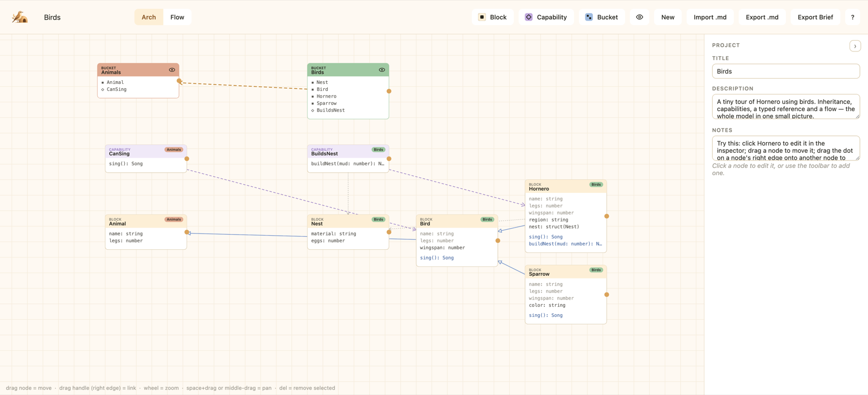868x395 pixels.
Task: Add a new Bucket from toolbar
Action: 602,17
